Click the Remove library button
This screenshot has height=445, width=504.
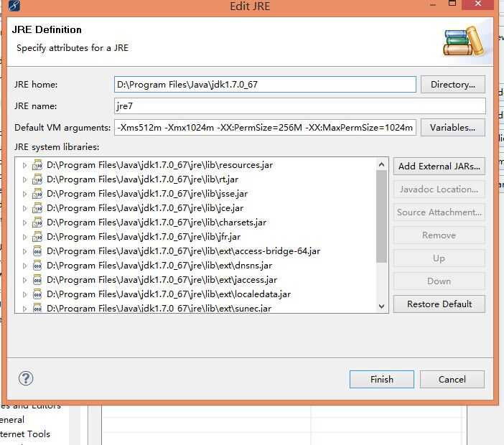[439, 235]
